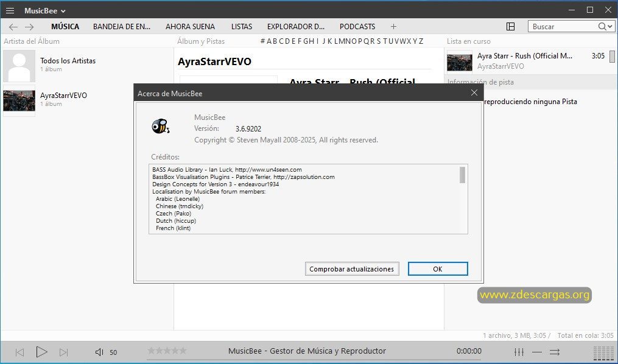Click the French (klint) credit line

tap(173, 228)
